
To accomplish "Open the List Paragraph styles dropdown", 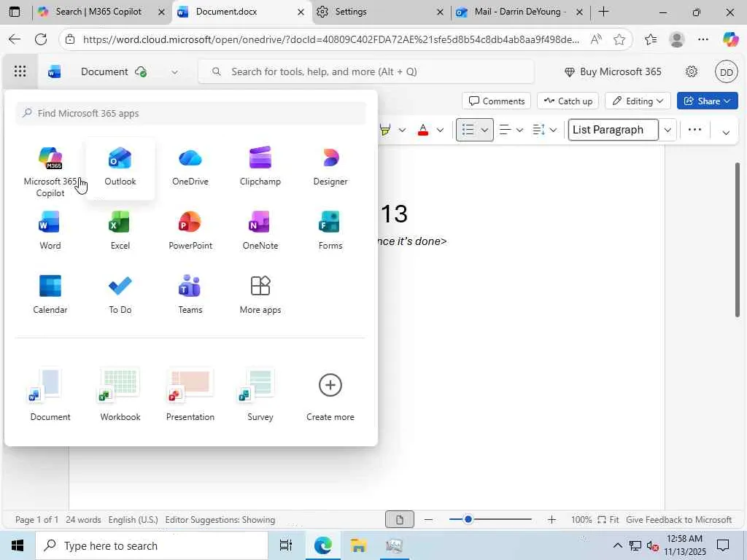I will [668, 130].
